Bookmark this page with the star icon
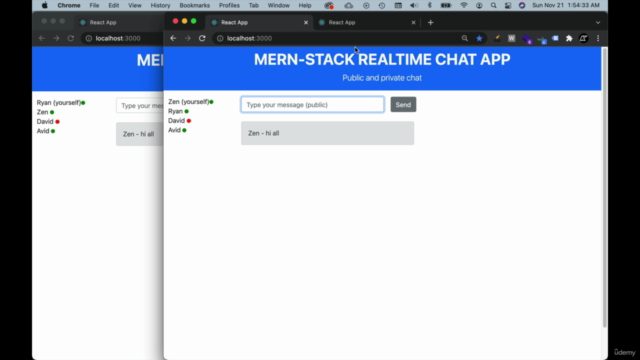Viewport: 640px width, 360px height. tap(479, 38)
